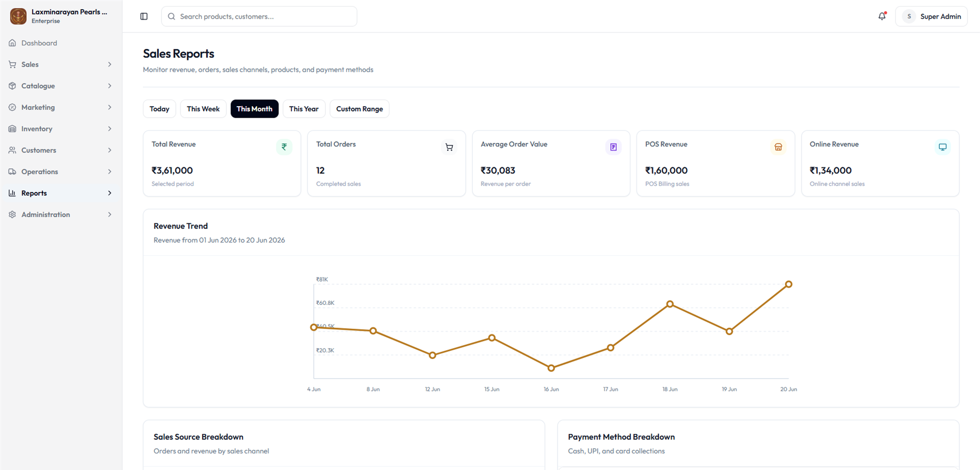
Task: Click the 20 Jun point on revenue chart
Action: point(789,284)
